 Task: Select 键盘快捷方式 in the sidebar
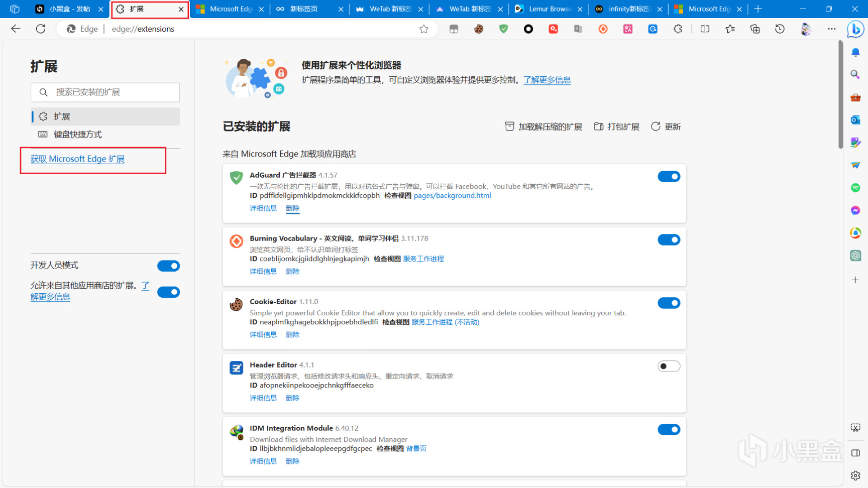tap(105, 135)
